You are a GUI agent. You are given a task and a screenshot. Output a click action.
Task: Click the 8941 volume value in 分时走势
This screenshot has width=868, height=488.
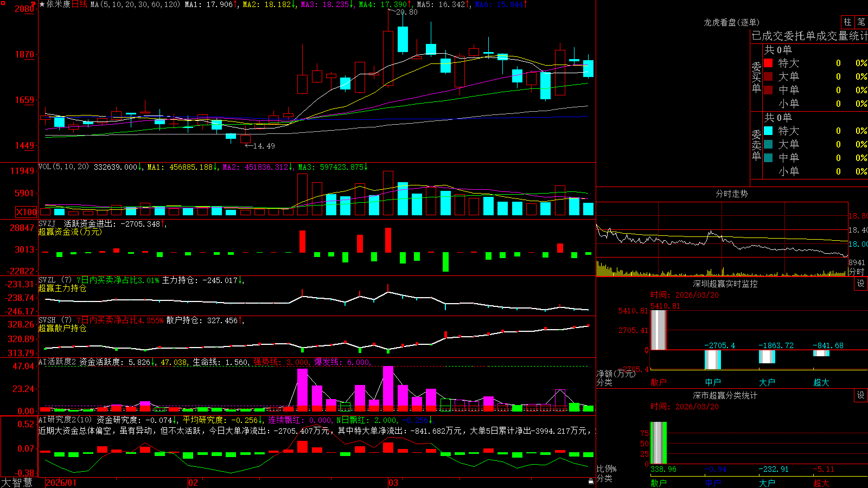[x=857, y=263]
